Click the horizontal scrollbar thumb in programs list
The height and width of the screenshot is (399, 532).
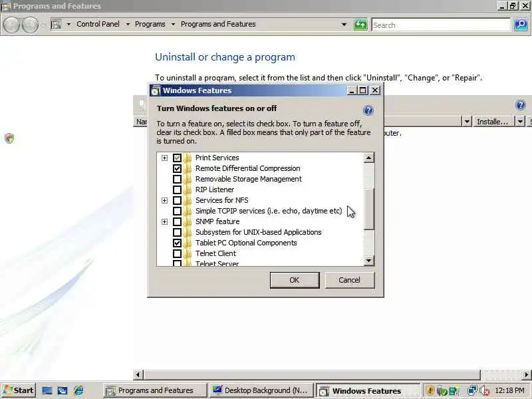pyautogui.click(x=312, y=375)
